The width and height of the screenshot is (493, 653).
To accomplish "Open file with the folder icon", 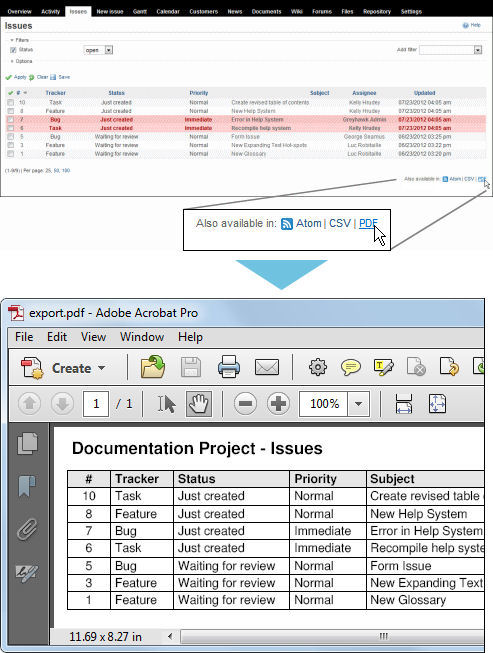I will (153, 366).
